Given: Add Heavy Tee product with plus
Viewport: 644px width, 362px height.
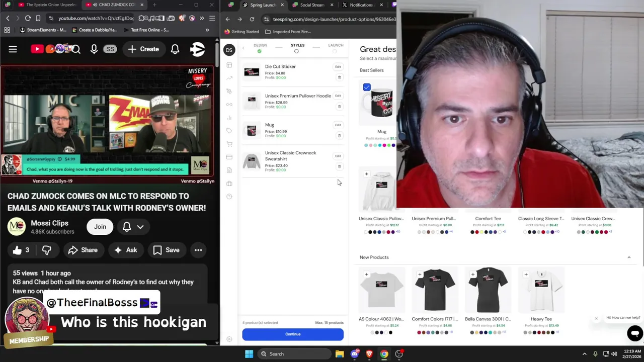Looking at the screenshot, I should [526, 275].
